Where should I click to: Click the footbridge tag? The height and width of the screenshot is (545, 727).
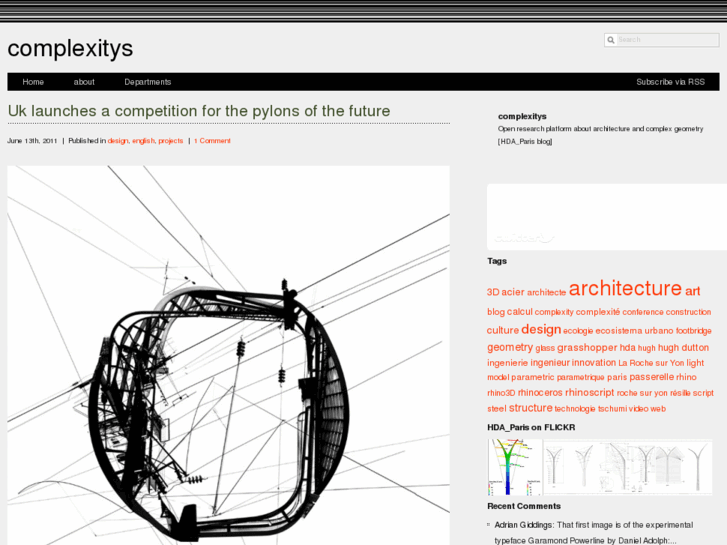pyautogui.click(x=693, y=331)
